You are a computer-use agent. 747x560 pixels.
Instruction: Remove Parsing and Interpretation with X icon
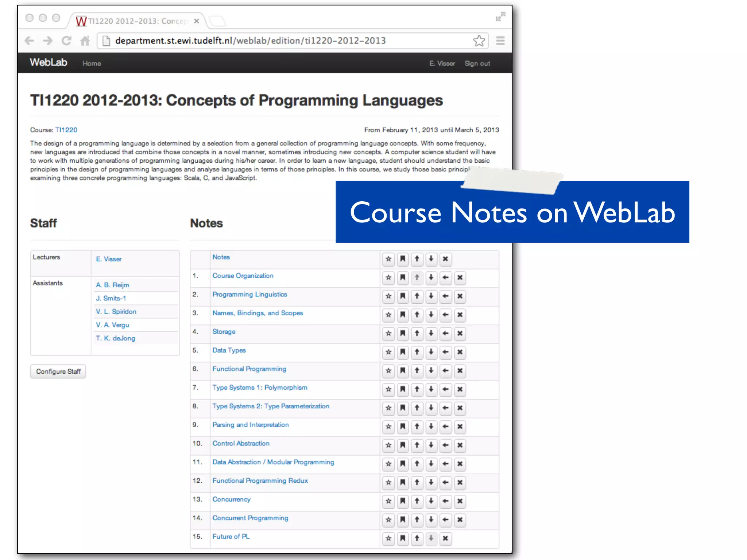[460, 427]
